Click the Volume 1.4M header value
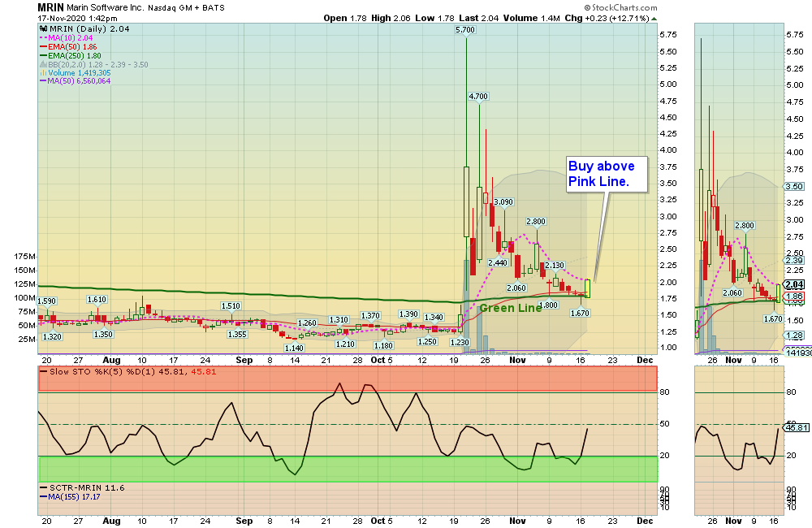 (531, 18)
